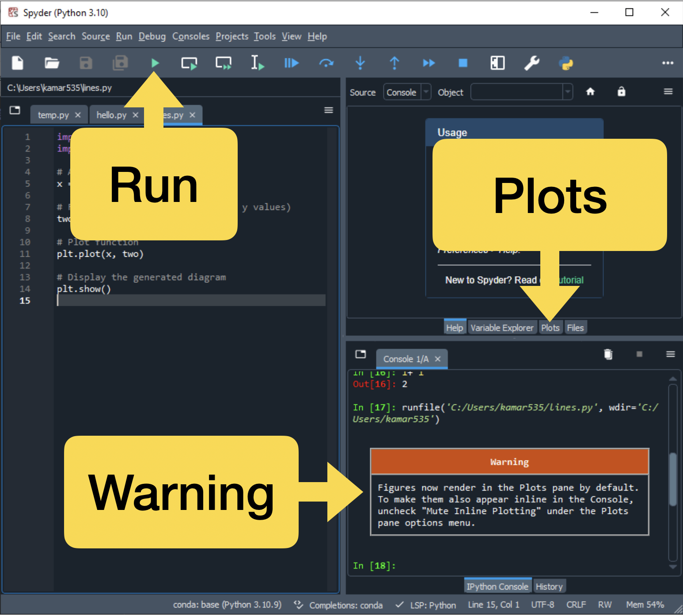
Task: Open the Debug menu
Action: click(152, 37)
